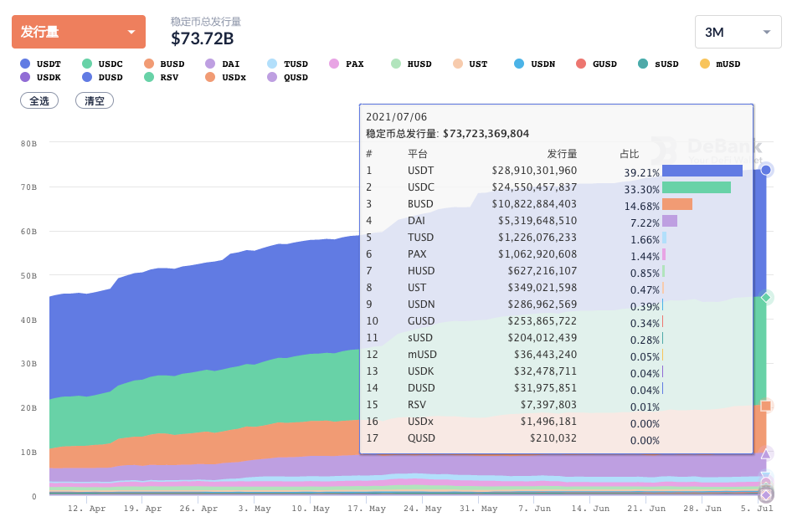Image resolution: width=792 pixels, height=532 pixels.
Task: Toggle the USDT legend series
Action: [x=44, y=64]
